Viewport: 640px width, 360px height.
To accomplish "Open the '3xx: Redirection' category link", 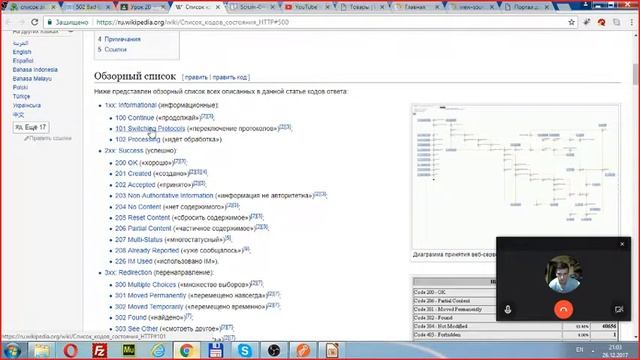I will [x=128, y=272].
